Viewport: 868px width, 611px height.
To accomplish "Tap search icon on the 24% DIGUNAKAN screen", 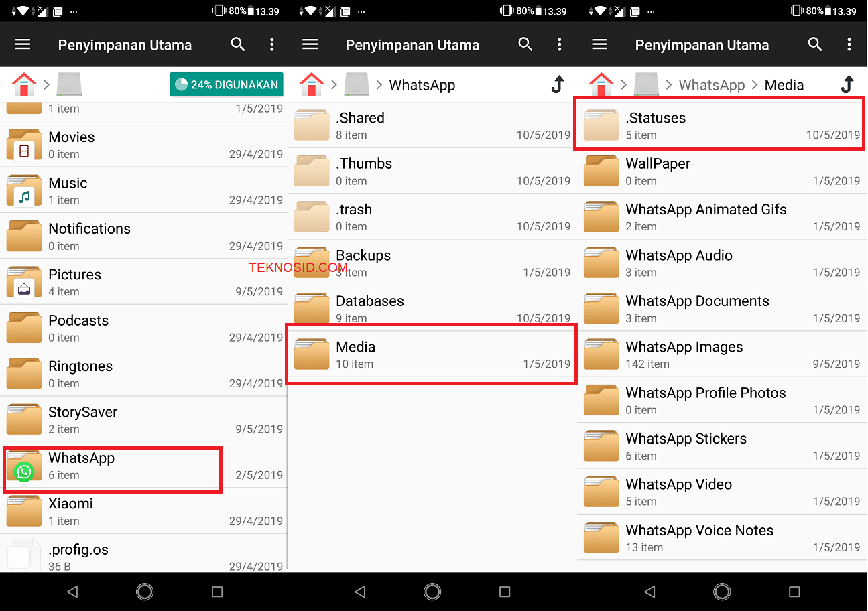I will [x=237, y=44].
